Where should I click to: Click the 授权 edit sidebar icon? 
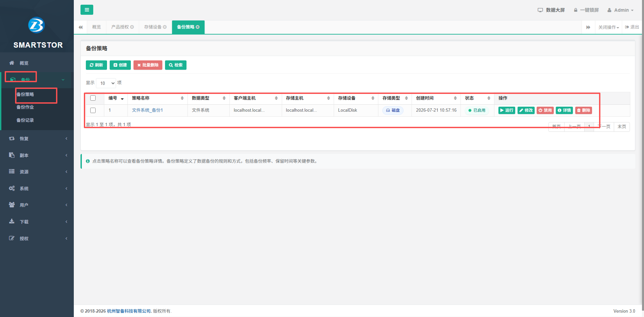(12, 238)
